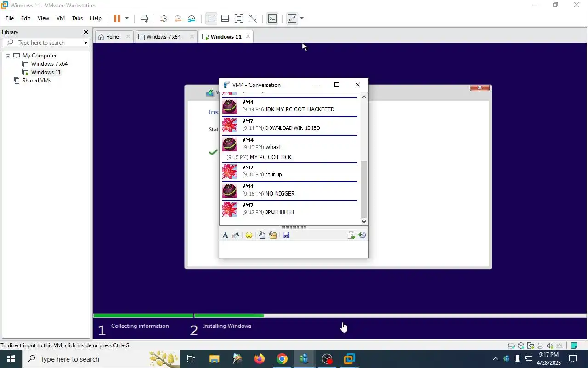
Task: Open the console view icon
Action: (272, 18)
